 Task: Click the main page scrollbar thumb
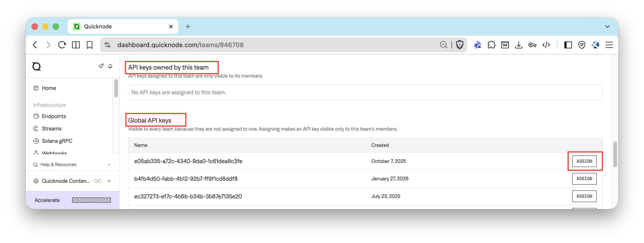(615, 154)
